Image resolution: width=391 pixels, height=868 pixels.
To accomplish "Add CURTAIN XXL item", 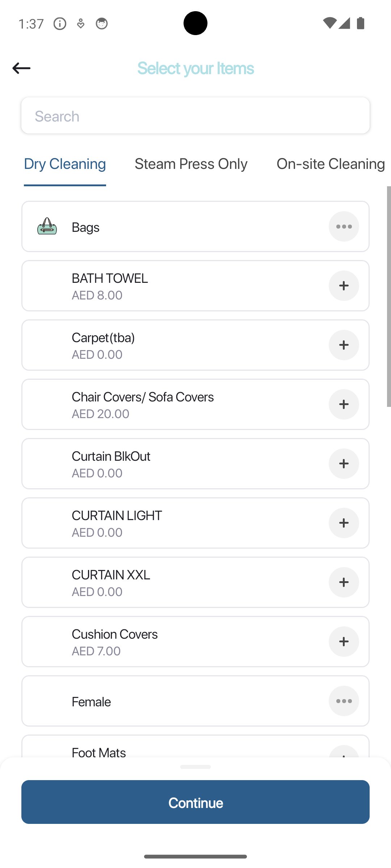I will (344, 582).
